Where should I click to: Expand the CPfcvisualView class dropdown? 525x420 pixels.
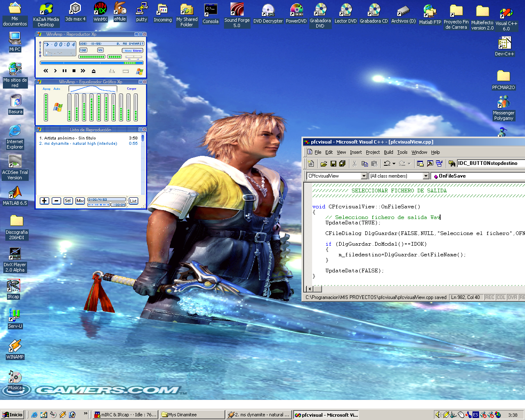[x=364, y=176]
